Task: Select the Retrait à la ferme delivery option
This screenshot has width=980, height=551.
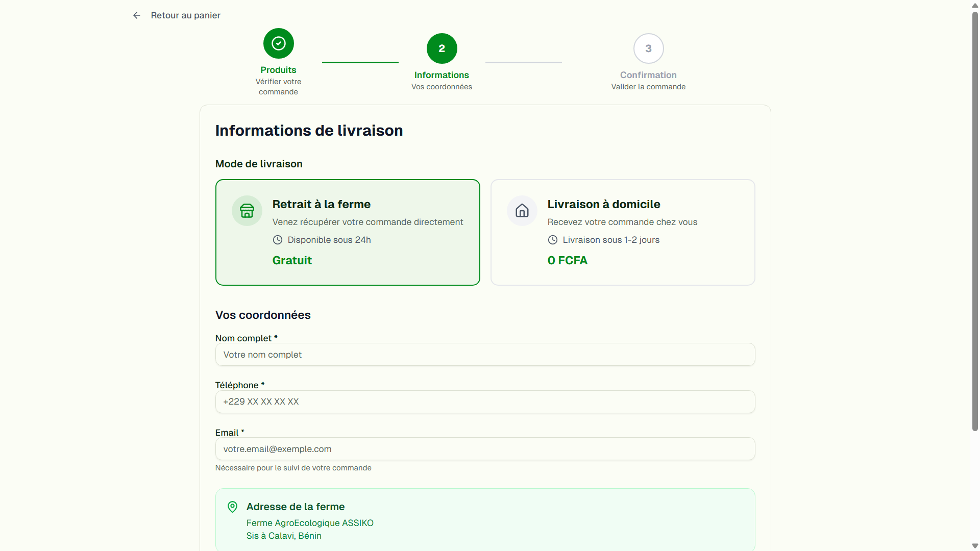Action: point(348,232)
